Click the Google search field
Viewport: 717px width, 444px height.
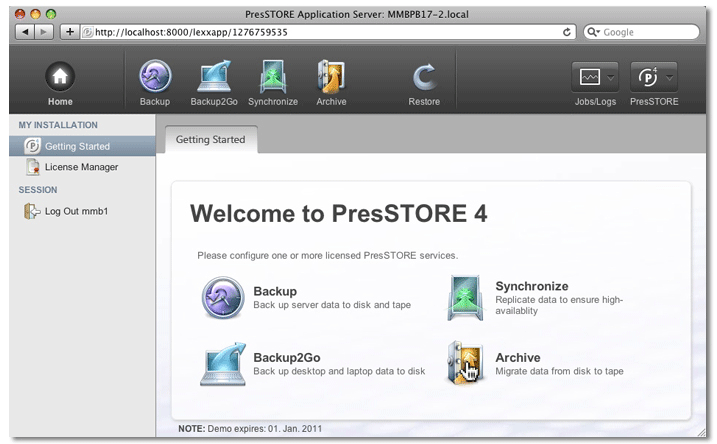click(646, 32)
